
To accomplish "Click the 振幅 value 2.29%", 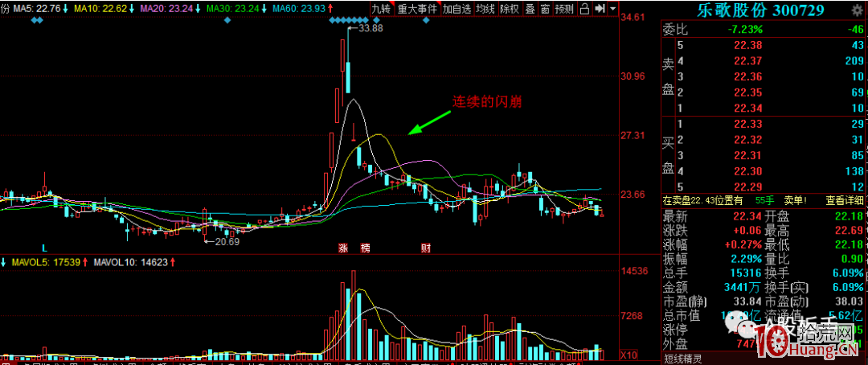I will click(x=747, y=259).
